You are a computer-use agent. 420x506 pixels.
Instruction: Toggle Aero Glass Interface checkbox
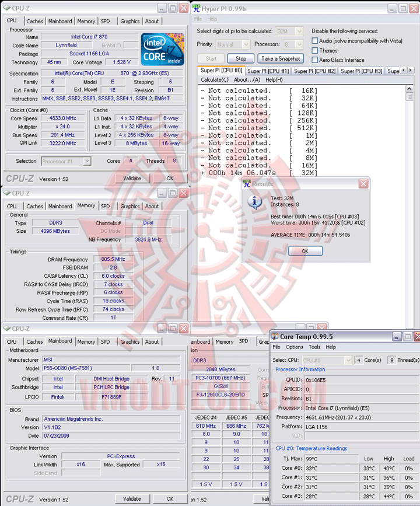(x=315, y=60)
